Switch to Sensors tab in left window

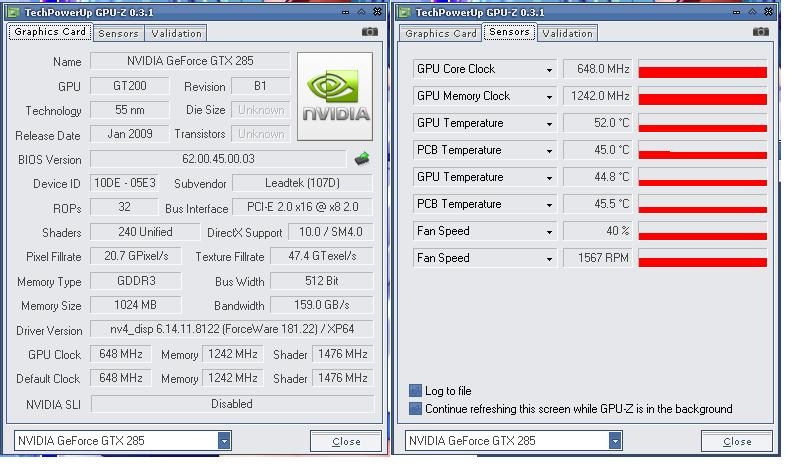pos(119,33)
